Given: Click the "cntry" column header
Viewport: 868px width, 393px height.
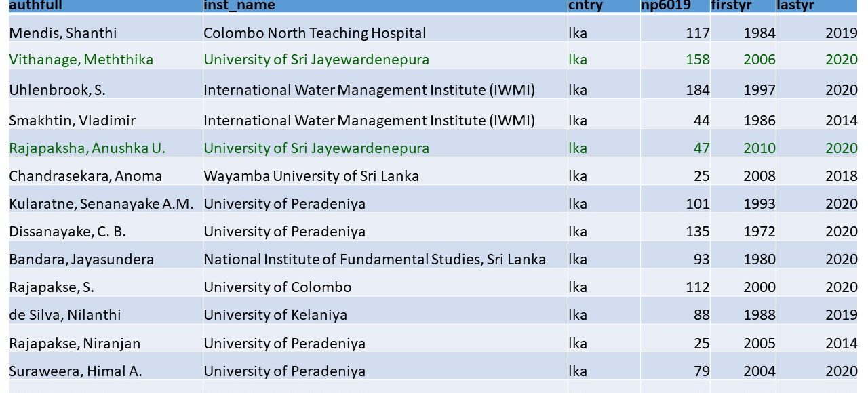Looking at the screenshot, I should [585, 5].
